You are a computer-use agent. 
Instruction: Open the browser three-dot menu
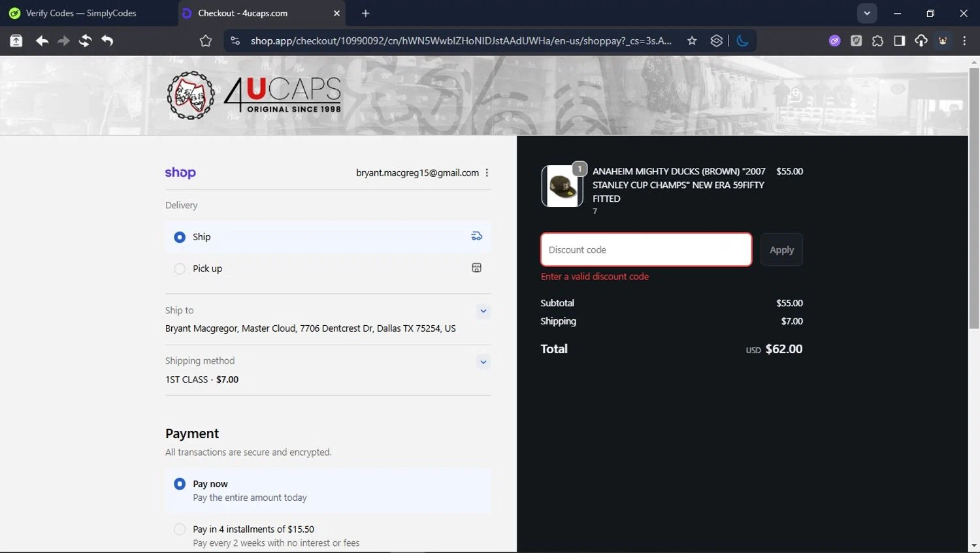[964, 41]
